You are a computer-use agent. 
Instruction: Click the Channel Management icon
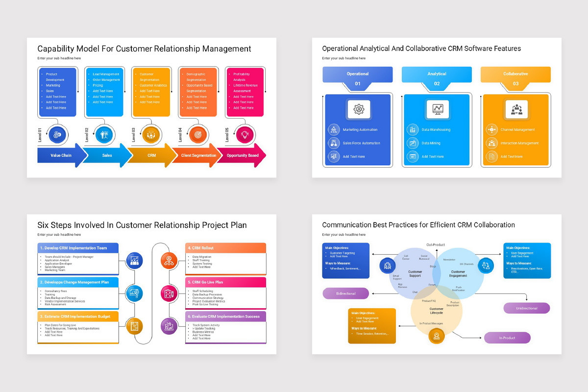click(491, 129)
